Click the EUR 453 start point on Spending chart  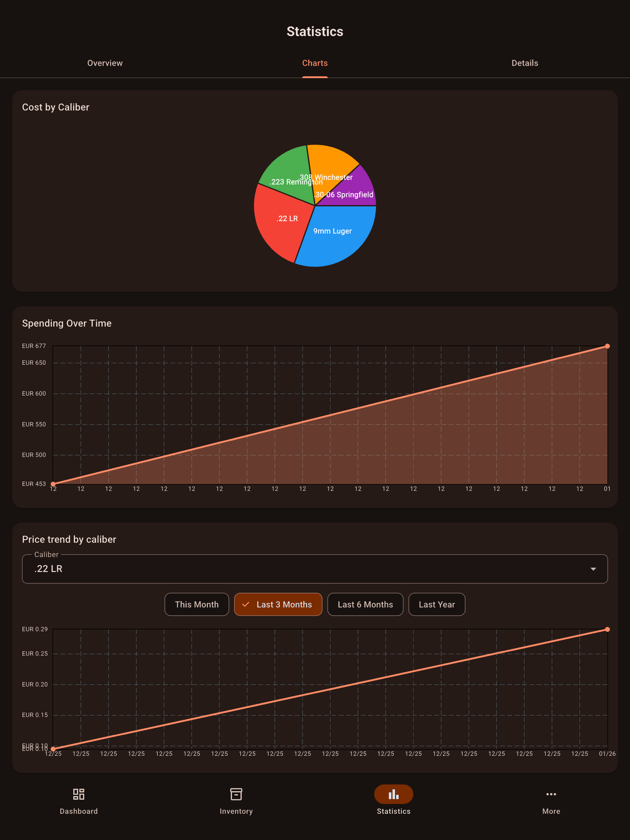click(53, 484)
